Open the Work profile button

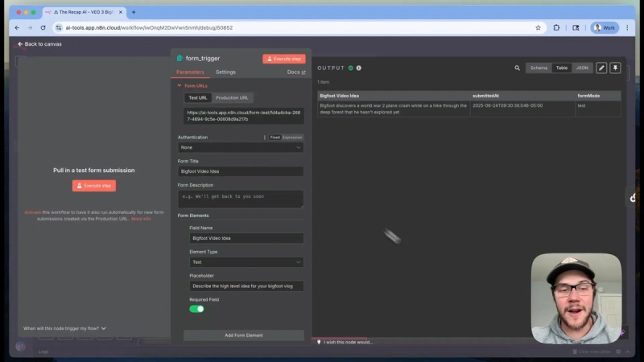(605, 28)
